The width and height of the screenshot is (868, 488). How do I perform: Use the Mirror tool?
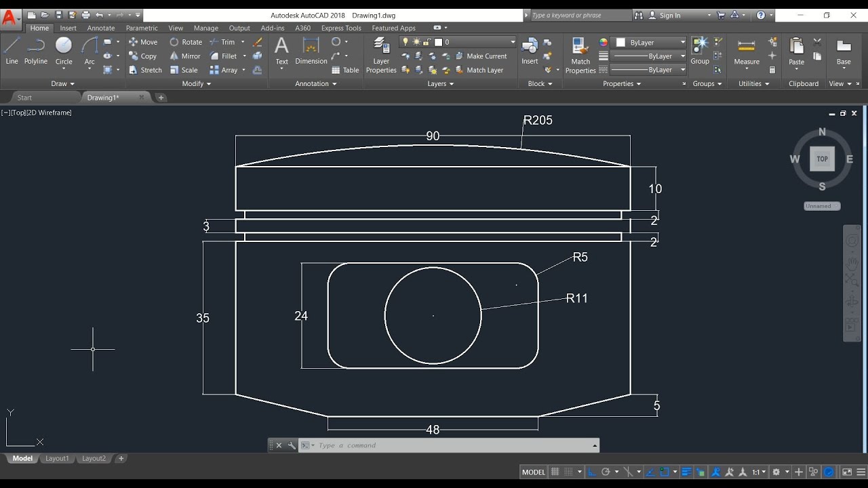point(185,56)
